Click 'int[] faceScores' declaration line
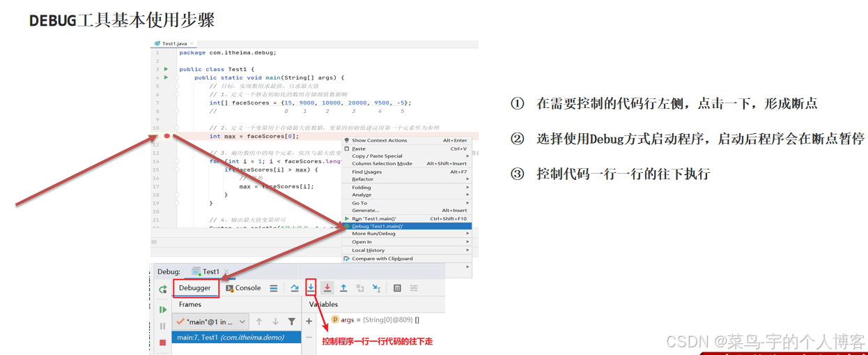 [311, 103]
